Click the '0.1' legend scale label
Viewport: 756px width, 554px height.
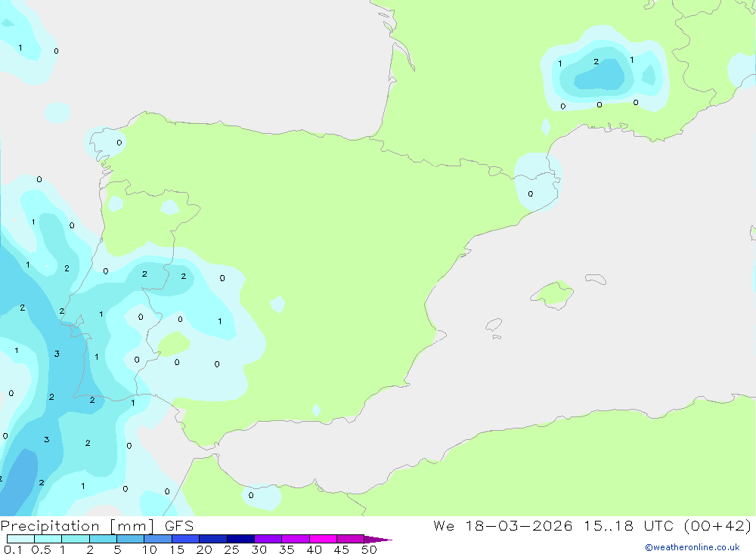tap(13, 549)
